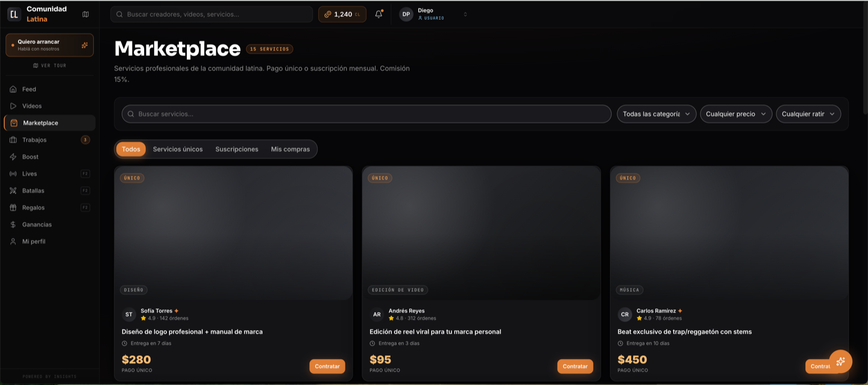Click Ver Tour link
Screen dimensions: 868x385
49,65
